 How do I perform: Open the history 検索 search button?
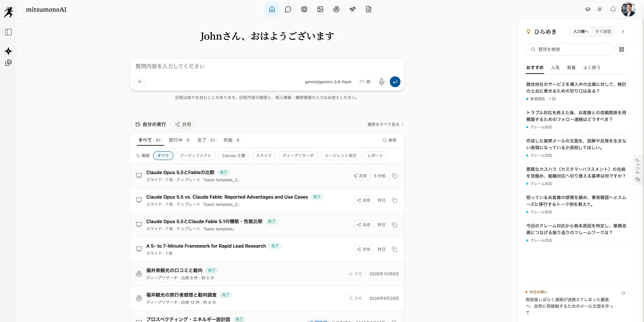tap(389, 140)
